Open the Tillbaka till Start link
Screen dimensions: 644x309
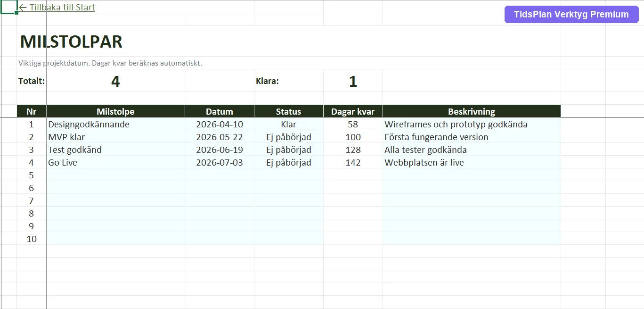pyautogui.click(x=57, y=8)
